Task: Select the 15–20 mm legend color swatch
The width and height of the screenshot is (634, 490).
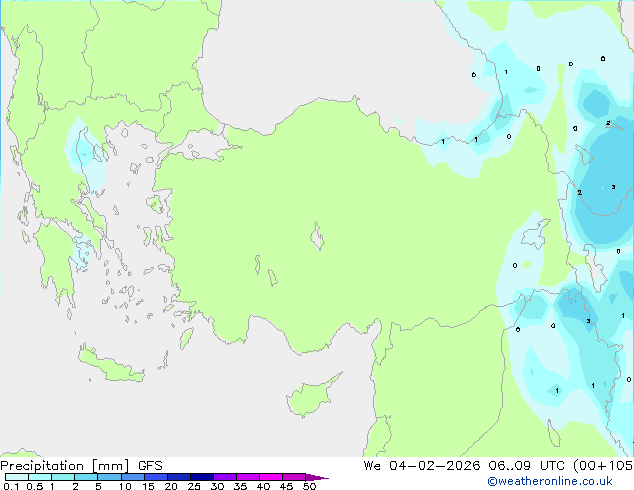Action: (155, 477)
